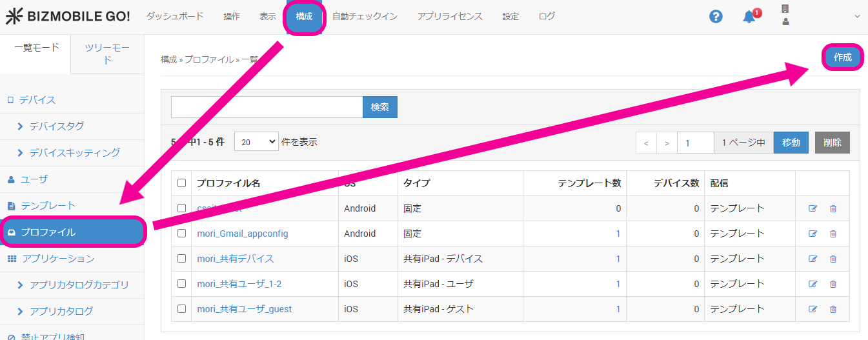Check the mori_共有ユーザ_guest row checkbox
This screenshot has width=868, height=340.
coord(181,309)
